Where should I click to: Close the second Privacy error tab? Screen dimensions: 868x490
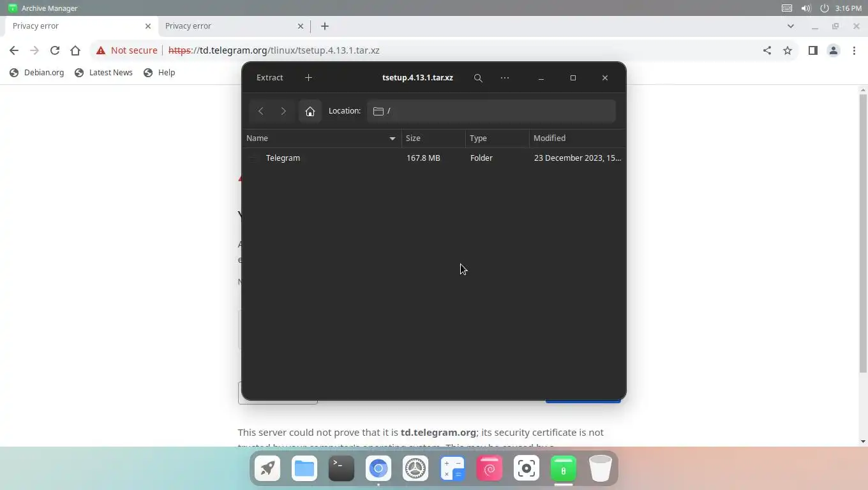coord(301,26)
